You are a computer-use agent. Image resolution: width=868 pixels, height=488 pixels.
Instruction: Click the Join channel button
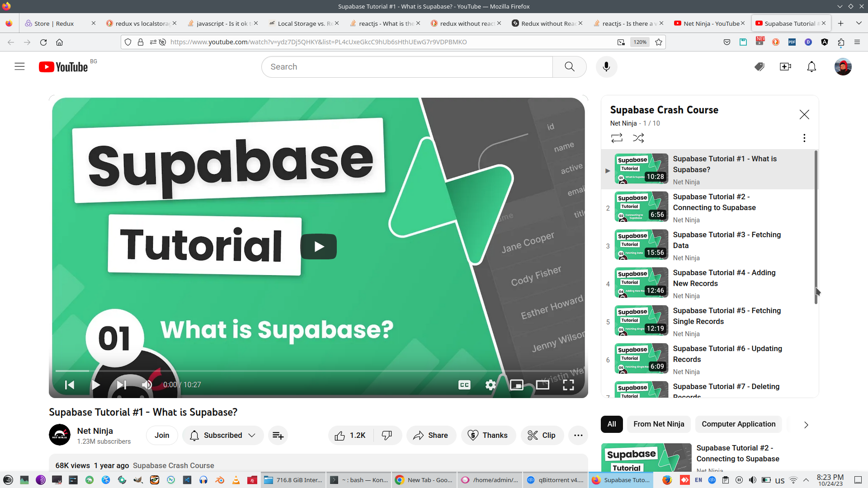point(162,436)
